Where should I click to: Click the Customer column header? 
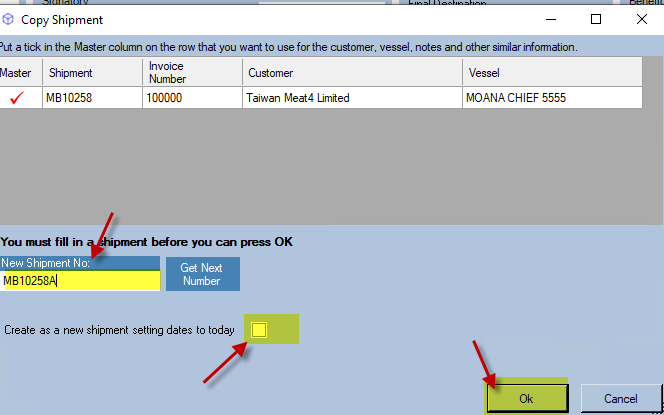(352, 73)
